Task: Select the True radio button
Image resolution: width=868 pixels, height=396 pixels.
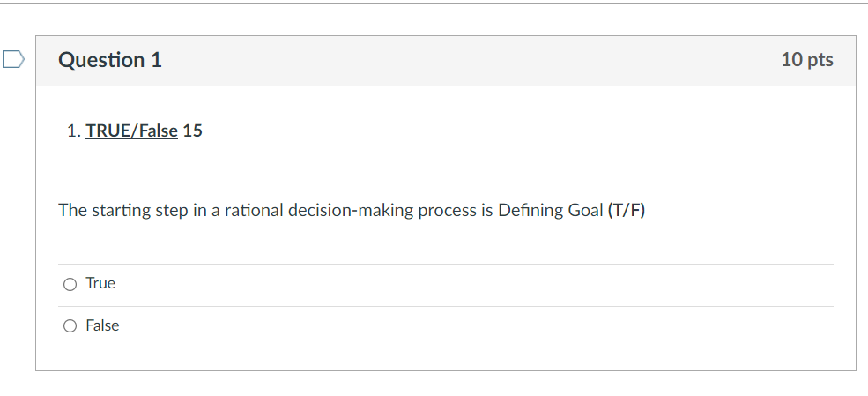Action: 70,284
